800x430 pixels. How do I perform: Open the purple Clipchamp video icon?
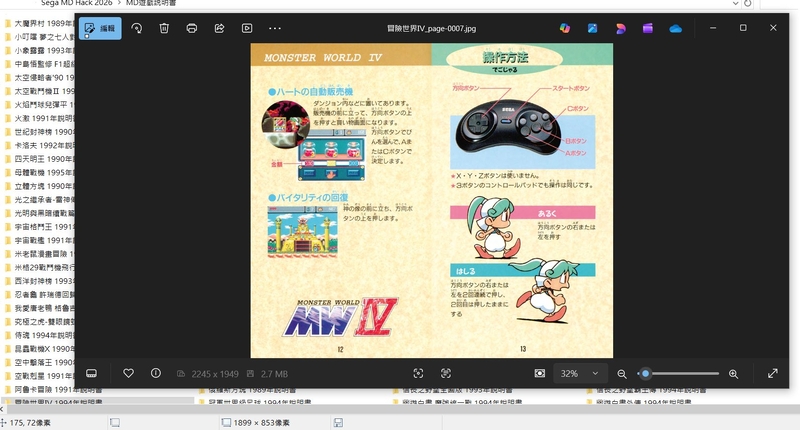pyautogui.click(x=648, y=29)
